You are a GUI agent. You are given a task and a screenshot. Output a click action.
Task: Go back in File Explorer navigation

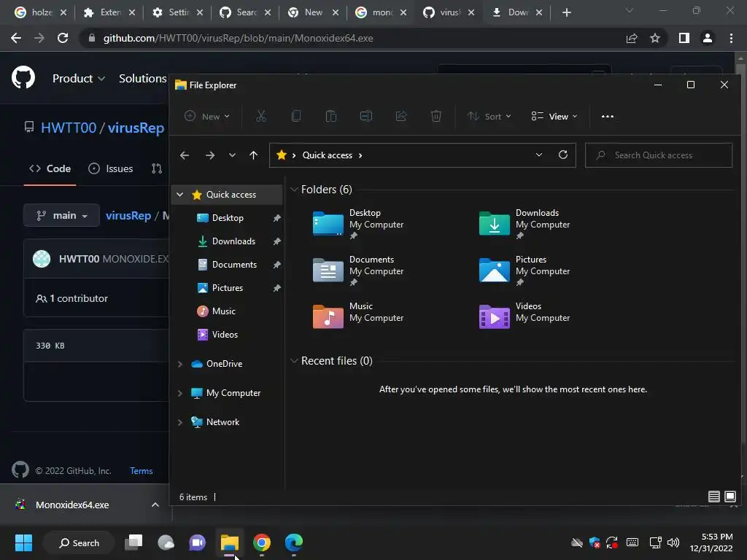[x=185, y=155]
